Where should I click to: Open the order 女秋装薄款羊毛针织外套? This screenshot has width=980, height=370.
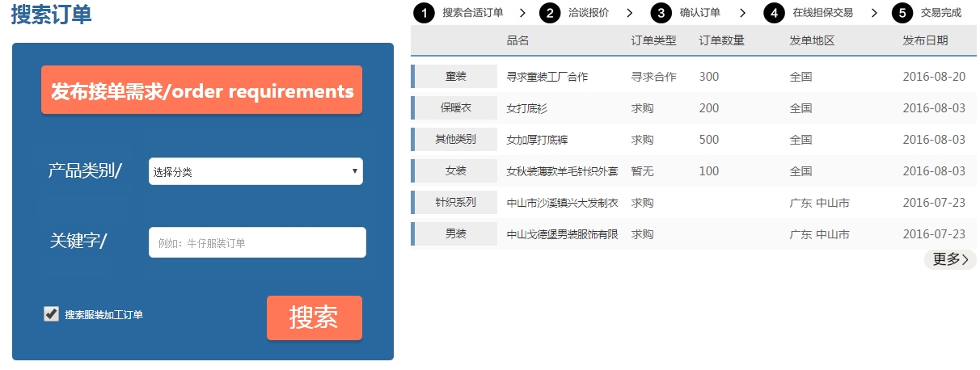coord(563,171)
